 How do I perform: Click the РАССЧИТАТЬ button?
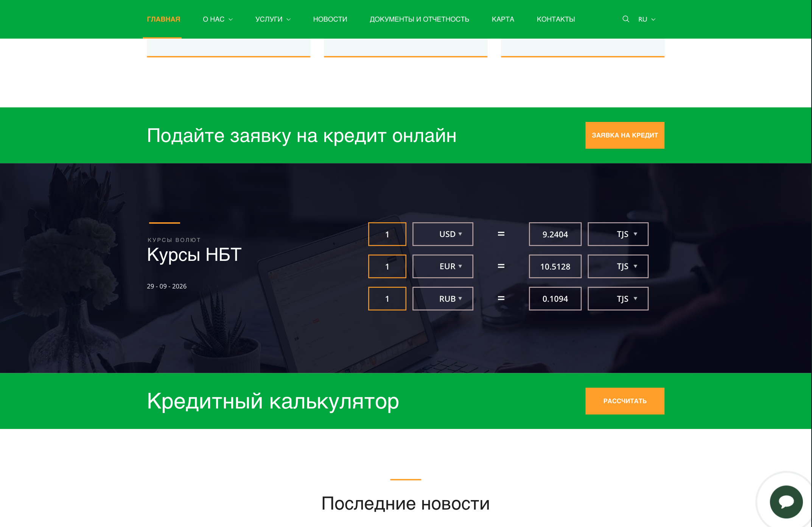click(625, 401)
